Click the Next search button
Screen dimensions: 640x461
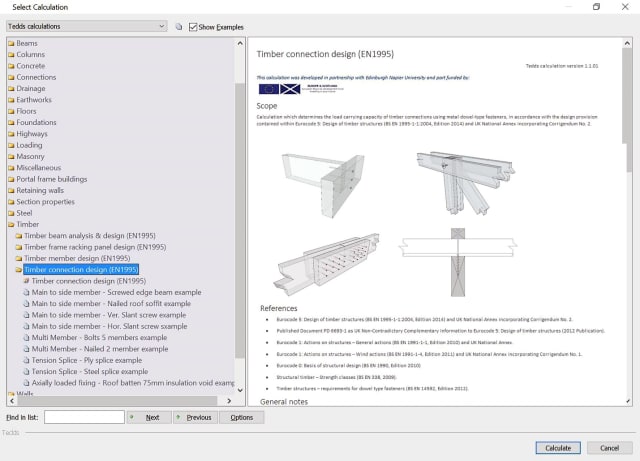[x=149, y=417]
